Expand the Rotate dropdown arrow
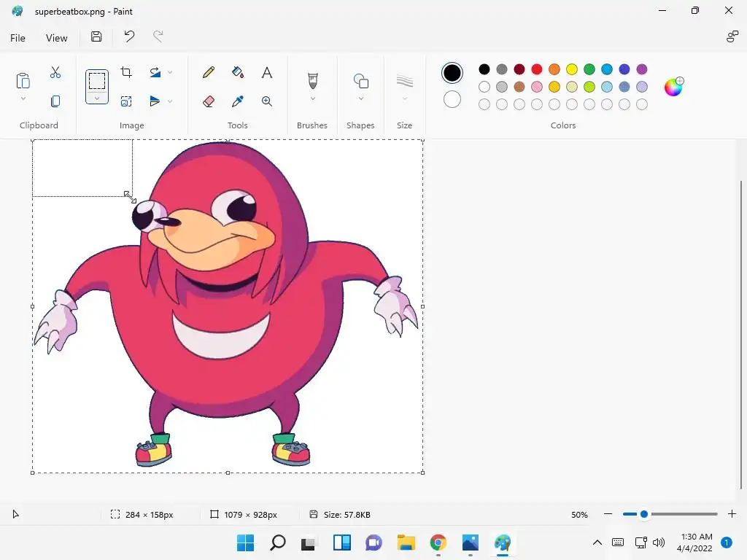This screenshot has height=560, width=747. pyautogui.click(x=170, y=72)
